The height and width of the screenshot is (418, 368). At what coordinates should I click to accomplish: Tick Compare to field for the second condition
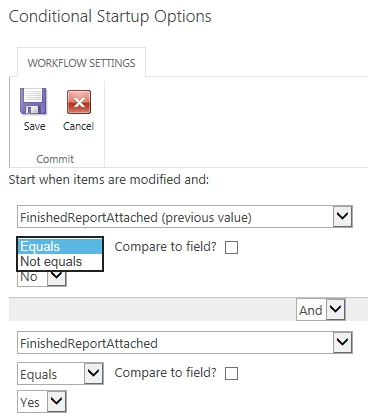(x=231, y=373)
